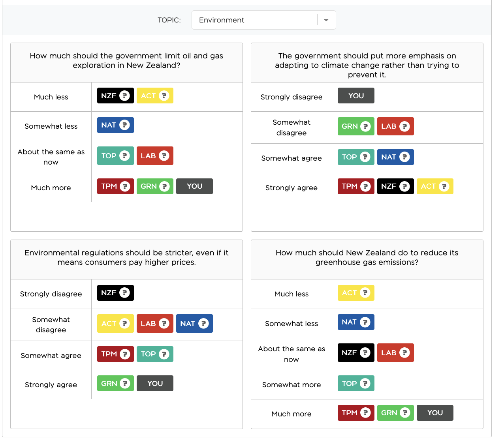The height and width of the screenshot is (446, 504).
Task: Click TOP help icon in emissions Somewhat more row
Action: coord(365,383)
